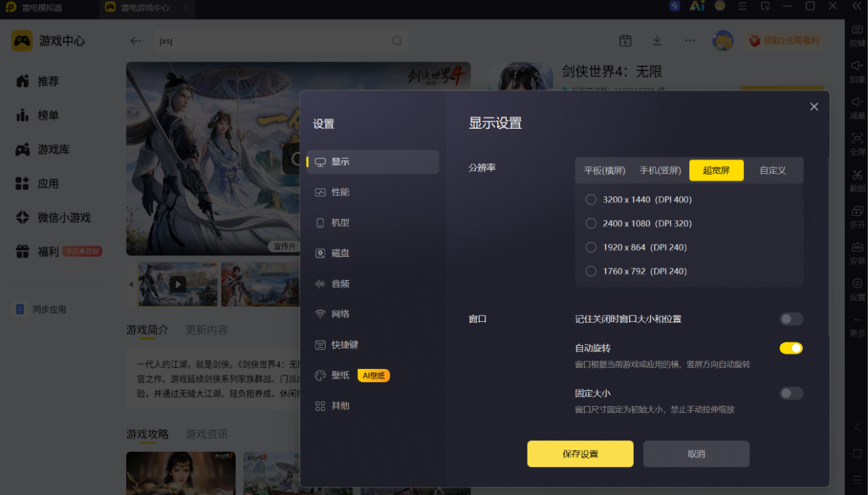Click the 保存设置 save settings button
The height and width of the screenshot is (495, 868).
click(580, 454)
